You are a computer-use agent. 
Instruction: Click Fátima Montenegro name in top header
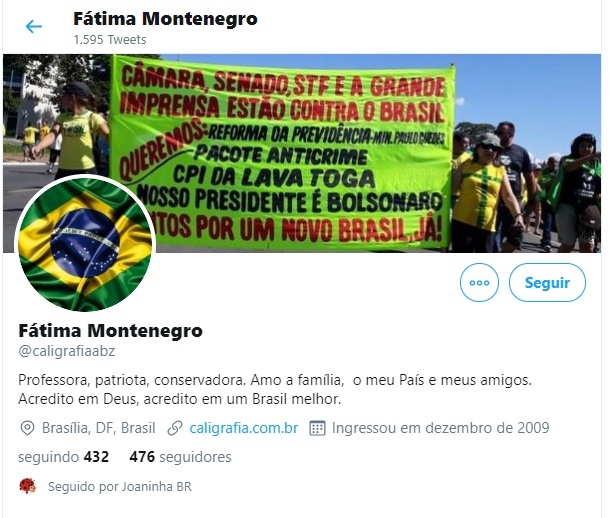(x=165, y=19)
